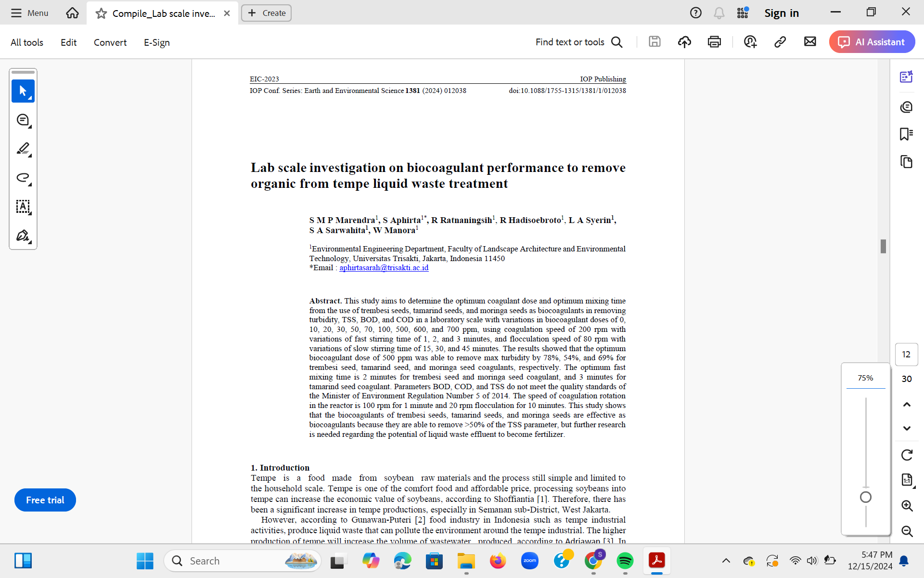Open the E-Sign menu
Image resolution: width=924 pixels, height=578 pixels.
[157, 42]
